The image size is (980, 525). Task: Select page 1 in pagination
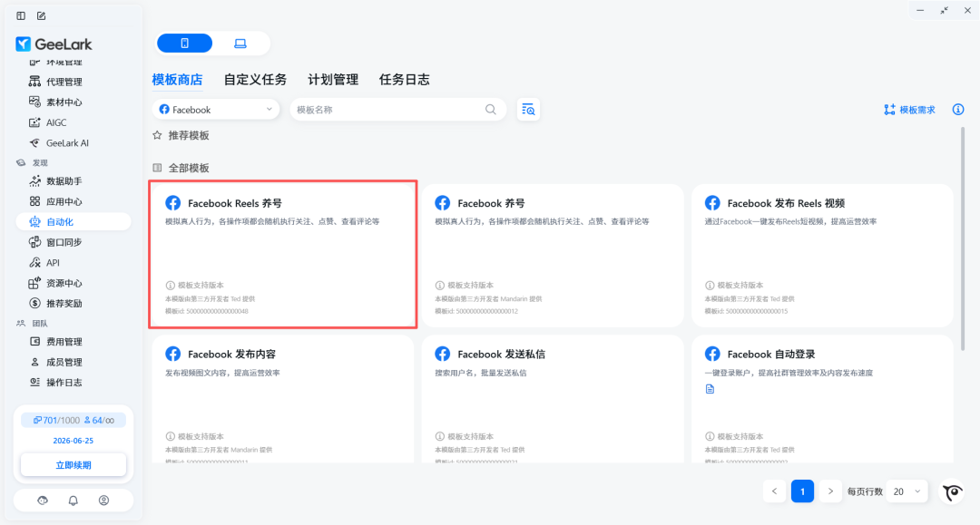(x=802, y=491)
